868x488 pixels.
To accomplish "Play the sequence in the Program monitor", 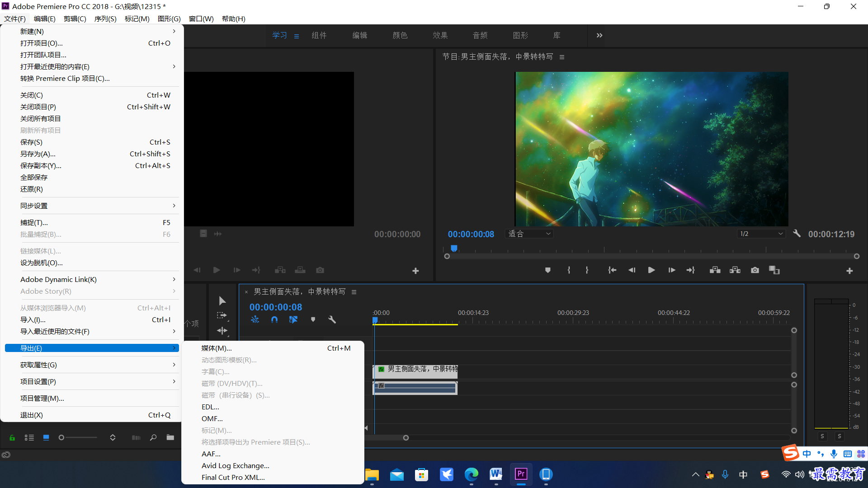I will coord(651,270).
